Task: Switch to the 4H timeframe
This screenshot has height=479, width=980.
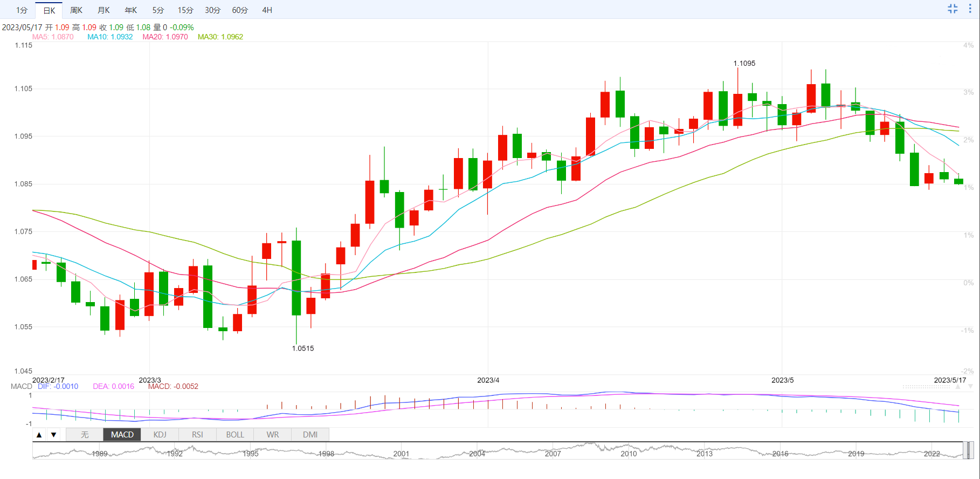Action: (267, 10)
